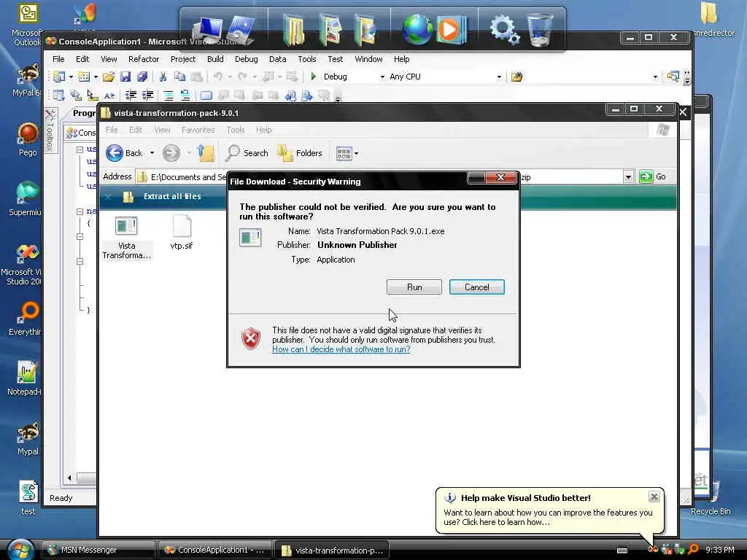The width and height of the screenshot is (747, 560).
Task: Open the Back history dropdown arrow
Action: (x=152, y=153)
